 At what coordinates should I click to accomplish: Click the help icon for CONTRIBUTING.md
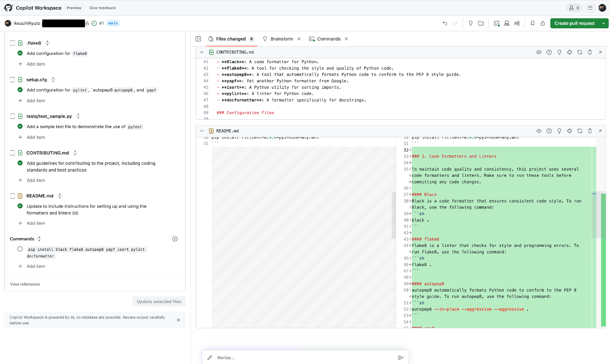click(x=549, y=52)
